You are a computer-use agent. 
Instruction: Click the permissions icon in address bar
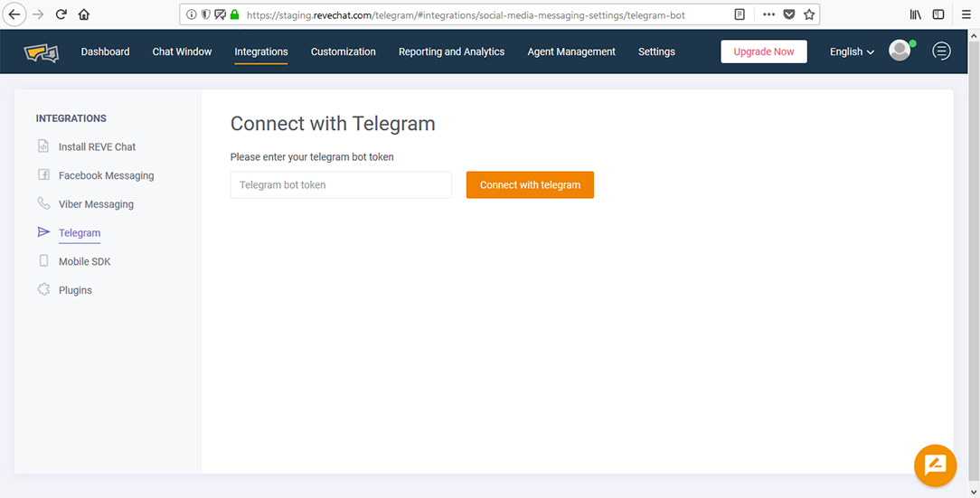tap(220, 14)
